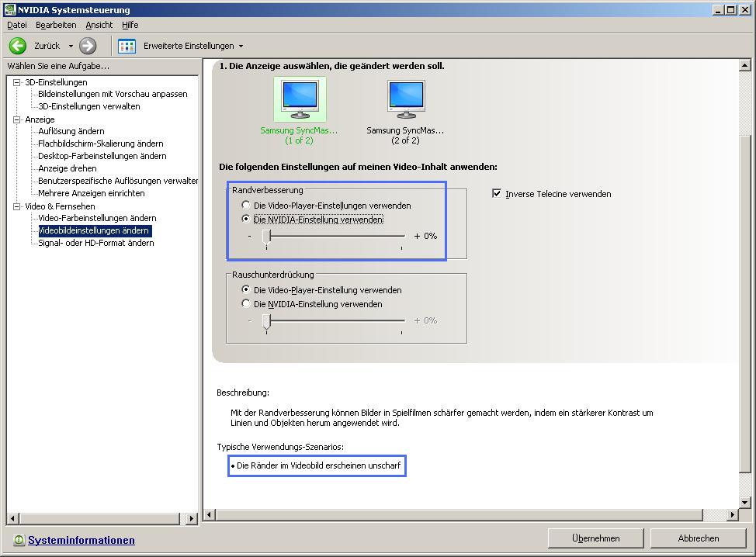Screen dimensions: 756x557
Task: Select Randverbesserung Video-Player-Einstellungen radio button
Action: (246, 205)
